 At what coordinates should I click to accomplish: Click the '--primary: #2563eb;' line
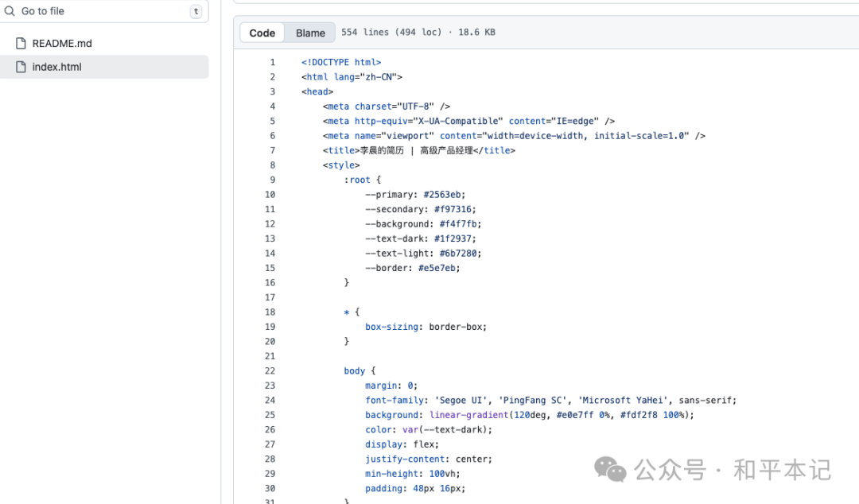pos(415,195)
